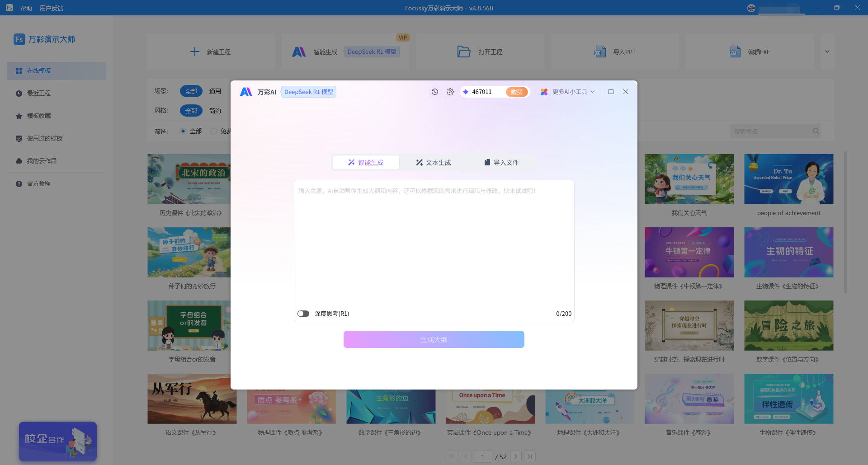Go to previous template page
The height and width of the screenshot is (465, 868).
point(466,456)
